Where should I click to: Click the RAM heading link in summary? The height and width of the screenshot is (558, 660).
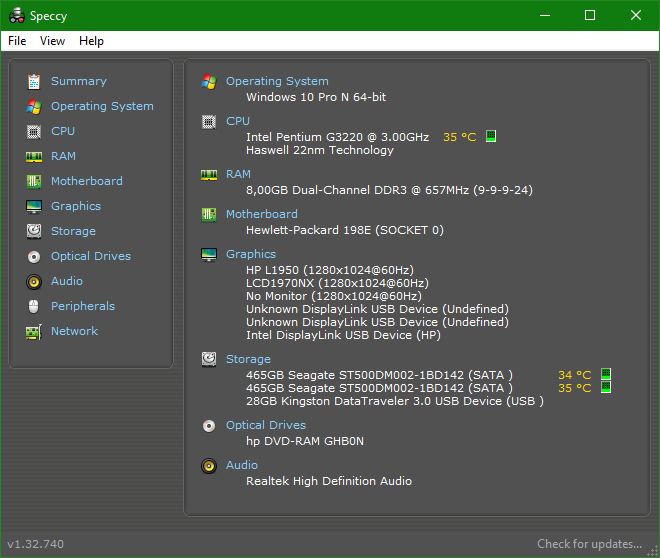tap(238, 174)
